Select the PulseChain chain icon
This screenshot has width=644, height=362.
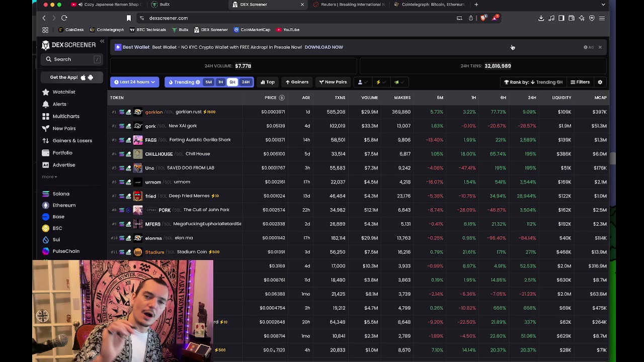46,251
